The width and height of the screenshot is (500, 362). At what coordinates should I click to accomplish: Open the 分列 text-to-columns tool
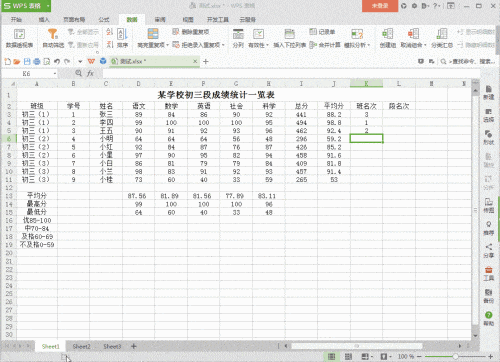pos(238,38)
